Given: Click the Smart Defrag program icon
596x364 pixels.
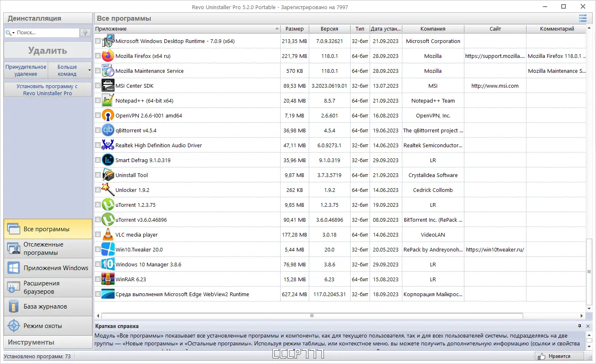Looking at the screenshot, I should 108,160.
